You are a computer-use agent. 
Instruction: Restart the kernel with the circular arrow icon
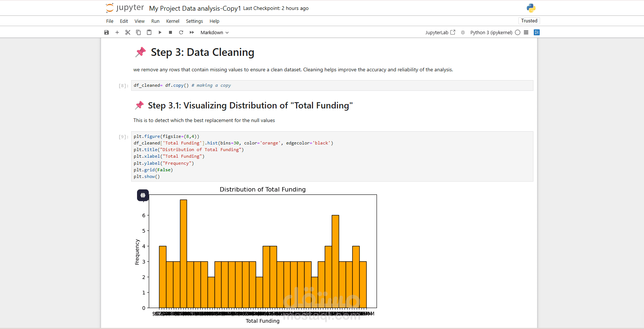tap(181, 32)
